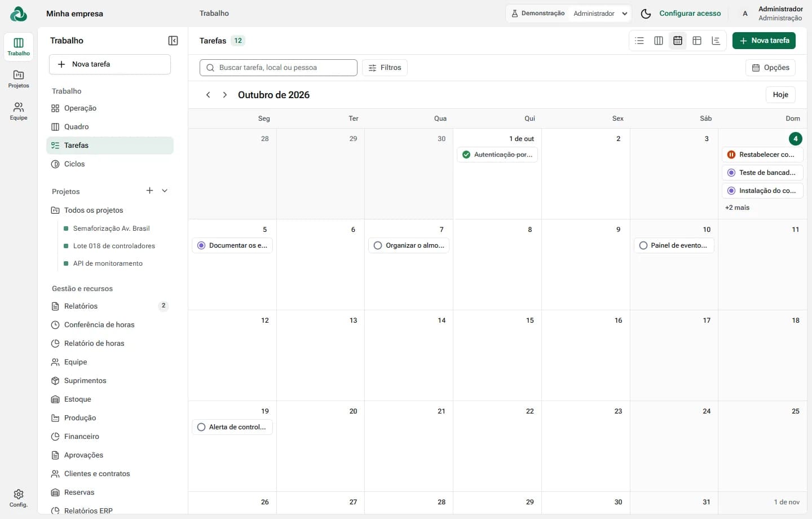812x519 pixels.
Task: Open Relatórios in the sidebar
Action: click(110, 306)
